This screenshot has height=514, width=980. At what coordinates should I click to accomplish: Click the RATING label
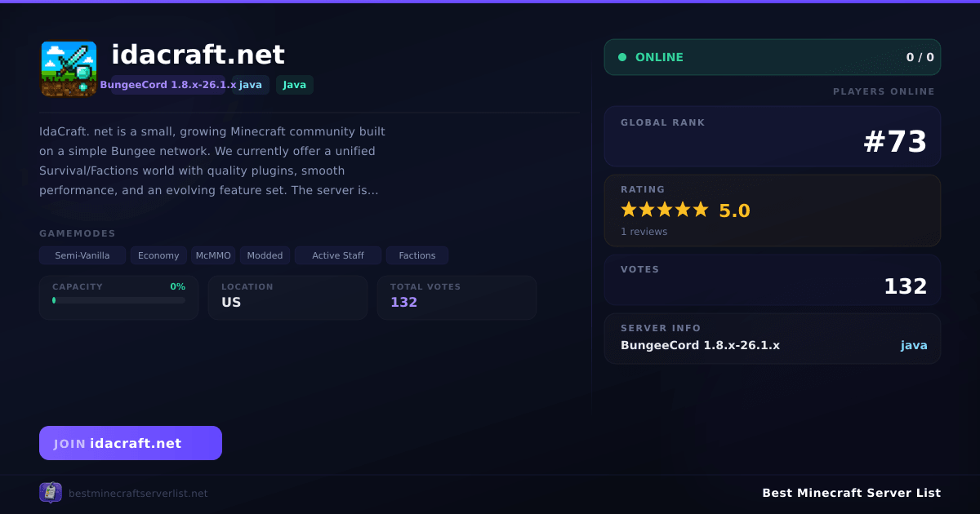pyautogui.click(x=643, y=189)
